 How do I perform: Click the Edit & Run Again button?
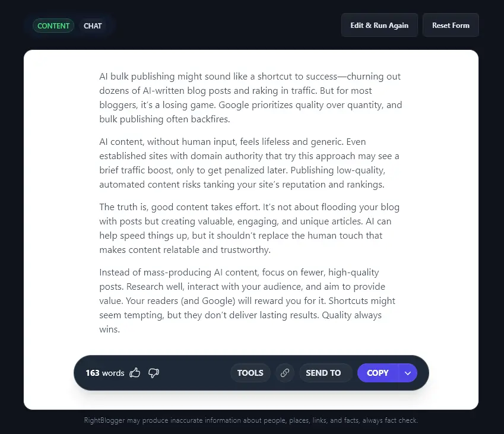pos(379,25)
